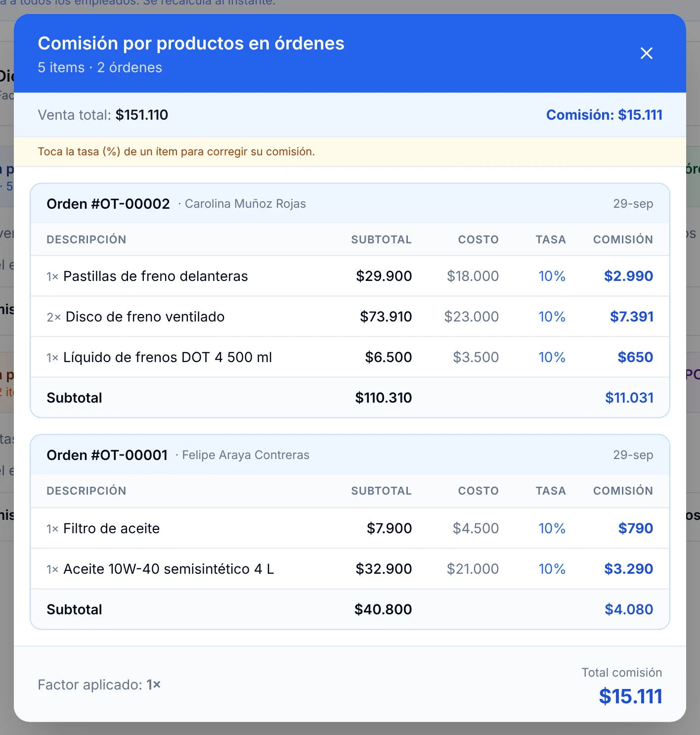The width and height of the screenshot is (700, 735).
Task: Click the Aceite 10W-40 semisintético 4 L description
Action: click(x=169, y=569)
